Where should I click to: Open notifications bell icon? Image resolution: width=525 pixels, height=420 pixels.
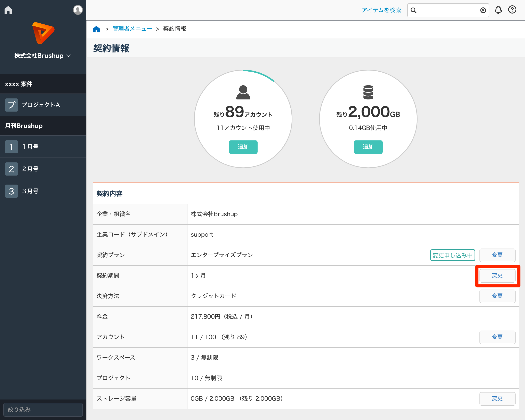pos(498,10)
